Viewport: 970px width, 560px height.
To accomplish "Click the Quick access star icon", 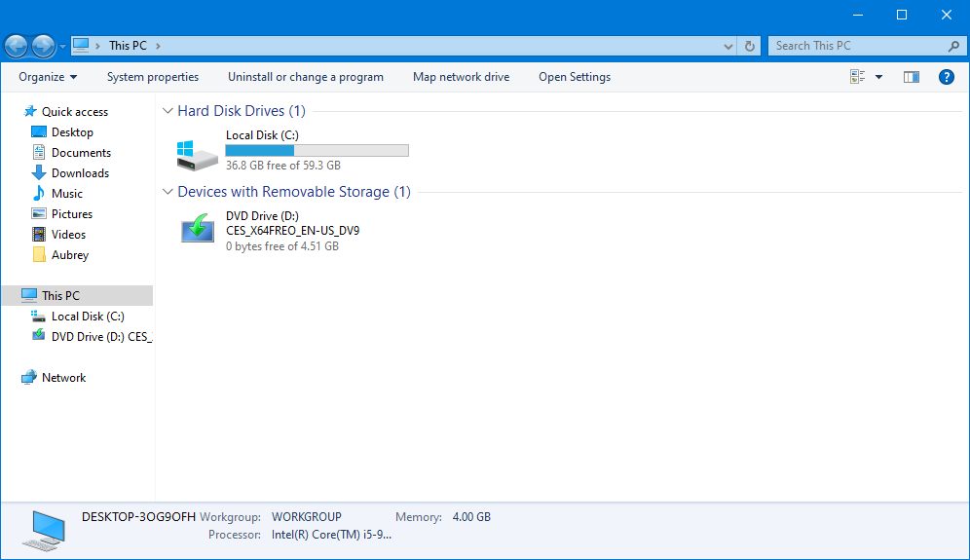I will tap(29, 111).
